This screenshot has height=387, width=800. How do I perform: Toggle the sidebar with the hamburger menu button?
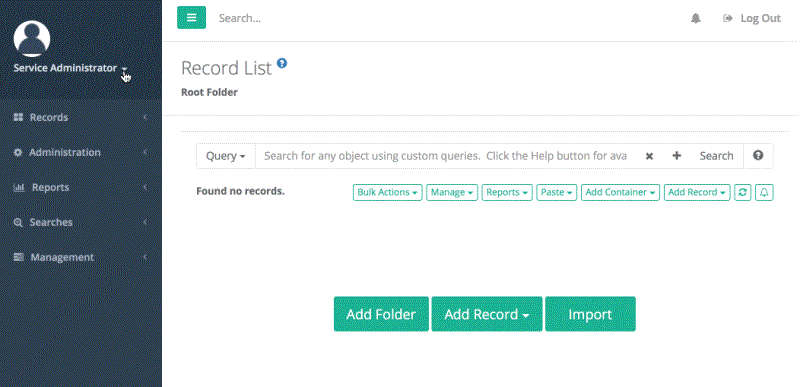tap(191, 18)
